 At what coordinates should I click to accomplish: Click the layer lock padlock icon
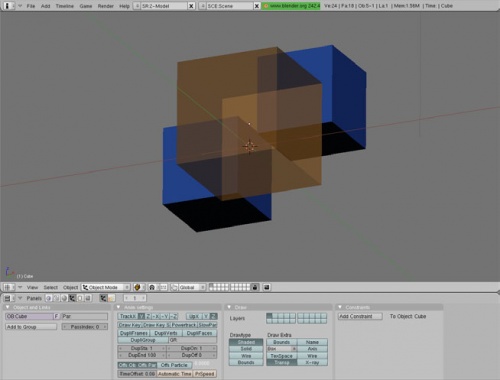tap(255, 287)
